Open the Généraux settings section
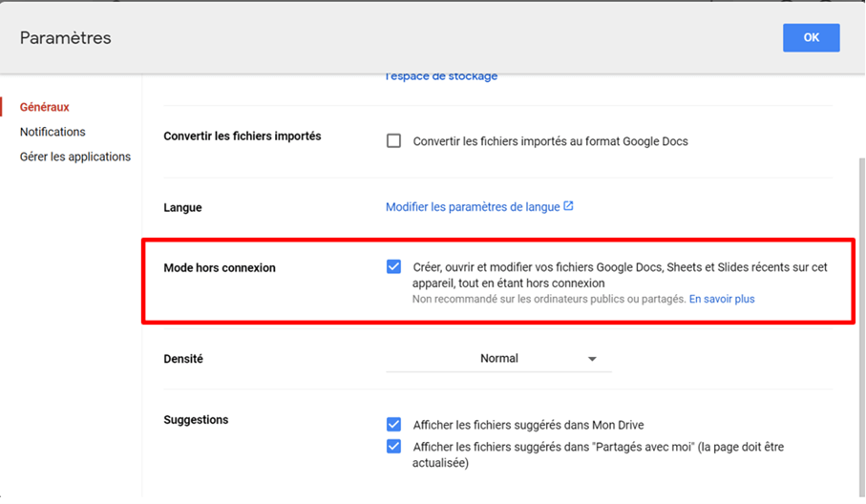866x504 pixels. tap(45, 107)
